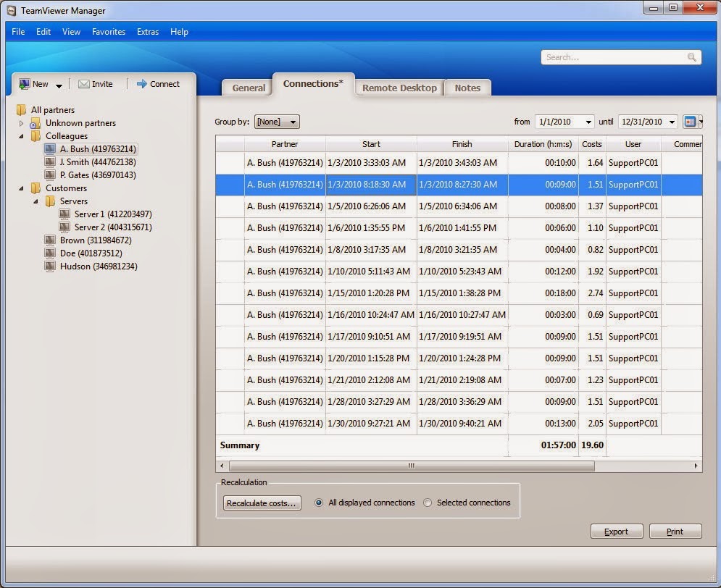Click P. Gates computer icon
The width and height of the screenshot is (721, 588).
coord(50,175)
